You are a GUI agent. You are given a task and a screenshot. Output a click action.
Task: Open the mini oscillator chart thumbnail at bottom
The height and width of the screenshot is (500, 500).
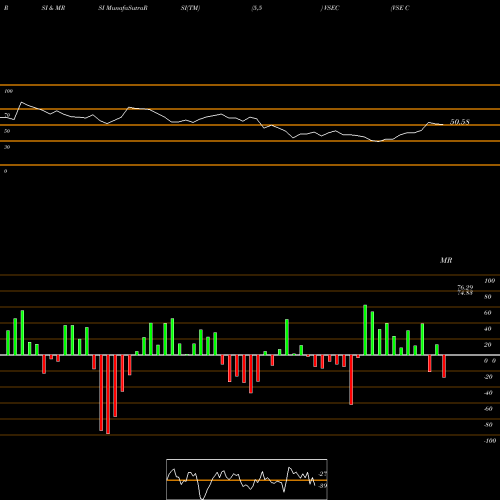247,479
